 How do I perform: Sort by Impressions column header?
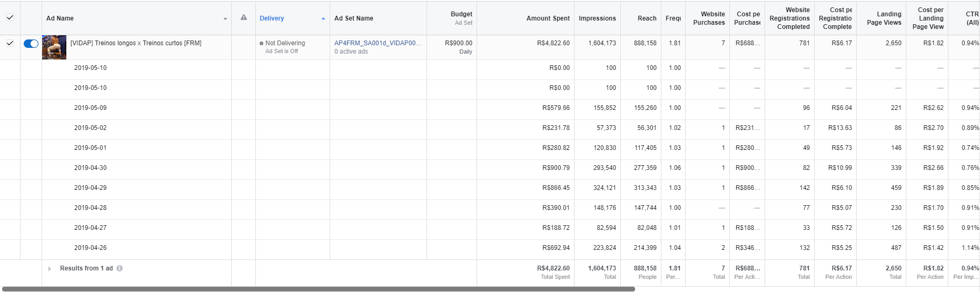point(597,18)
